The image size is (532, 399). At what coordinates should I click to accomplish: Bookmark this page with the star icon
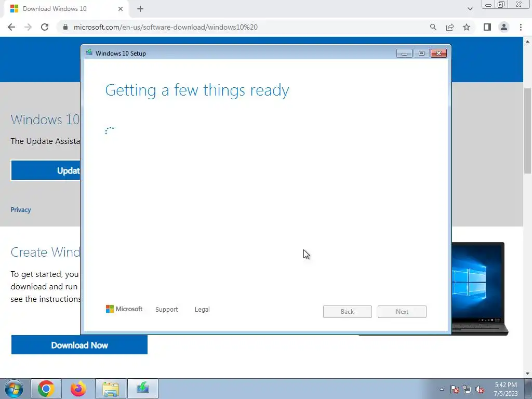pyautogui.click(x=467, y=27)
